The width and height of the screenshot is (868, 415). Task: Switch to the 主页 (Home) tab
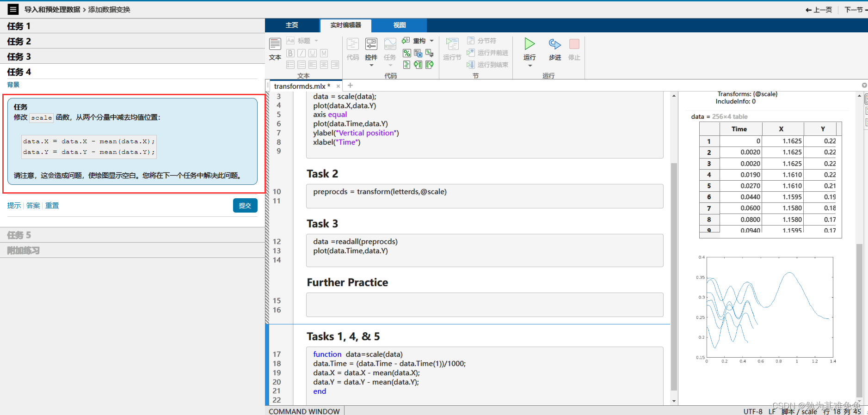[x=292, y=25]
